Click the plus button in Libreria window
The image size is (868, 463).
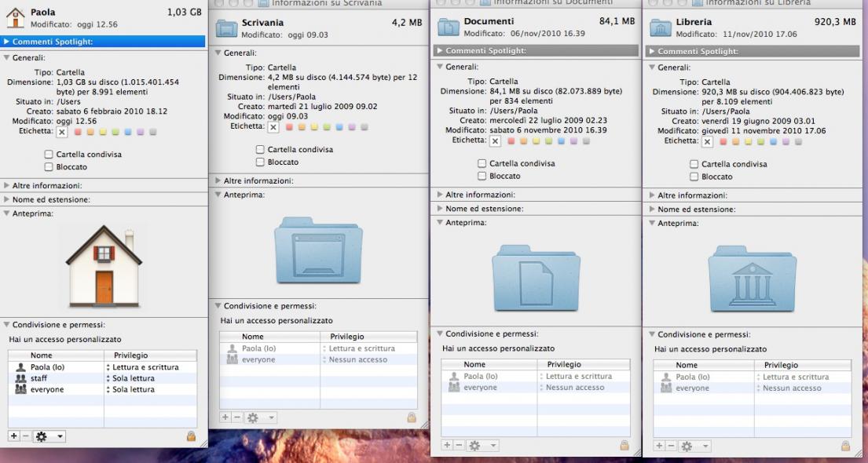click(659, 446)
